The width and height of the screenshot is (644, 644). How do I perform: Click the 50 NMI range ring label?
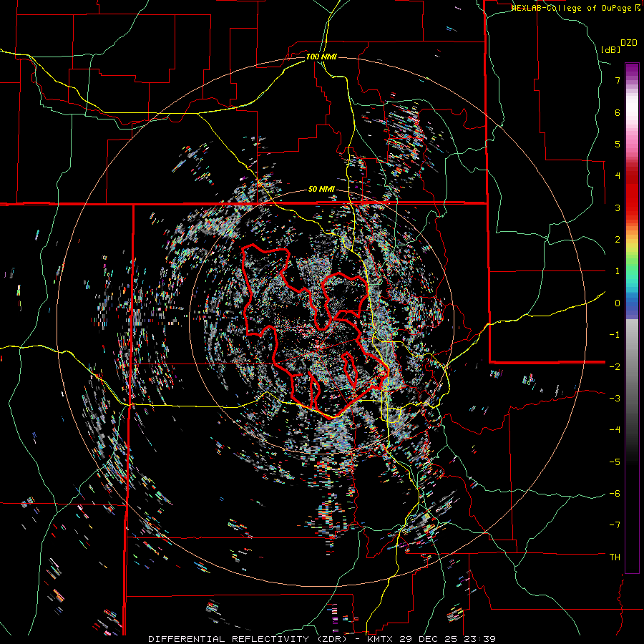click(321, 190)
